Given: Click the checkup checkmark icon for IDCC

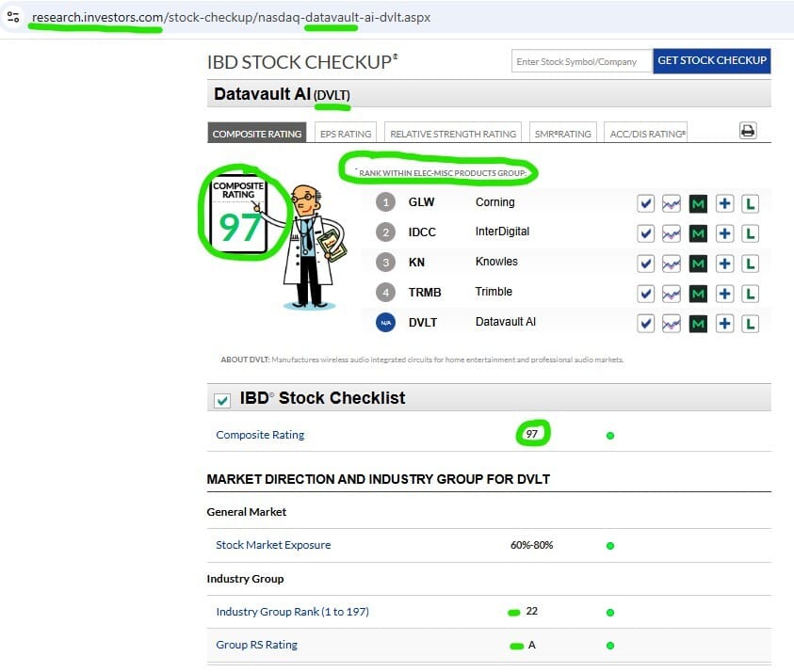Looking at the screenshot, I should pyautogui.click(x=645, y=233).
